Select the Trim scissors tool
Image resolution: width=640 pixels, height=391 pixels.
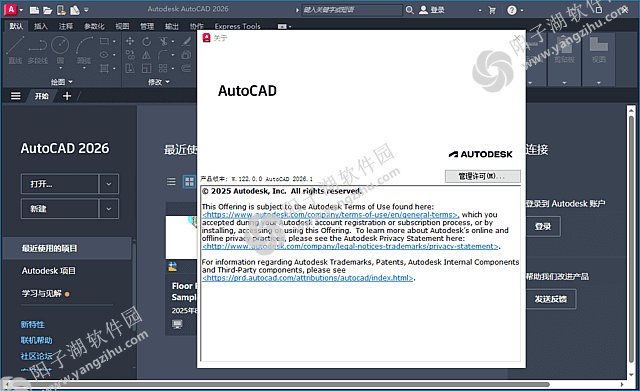pyautogui.click(x=163, y=41)
